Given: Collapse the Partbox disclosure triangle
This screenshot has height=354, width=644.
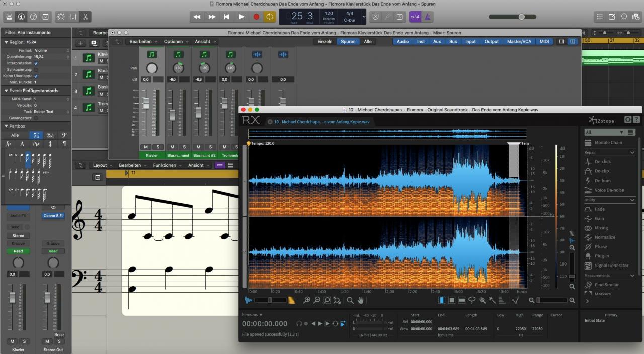Looking at the screenshot, I should click(6, 126).
